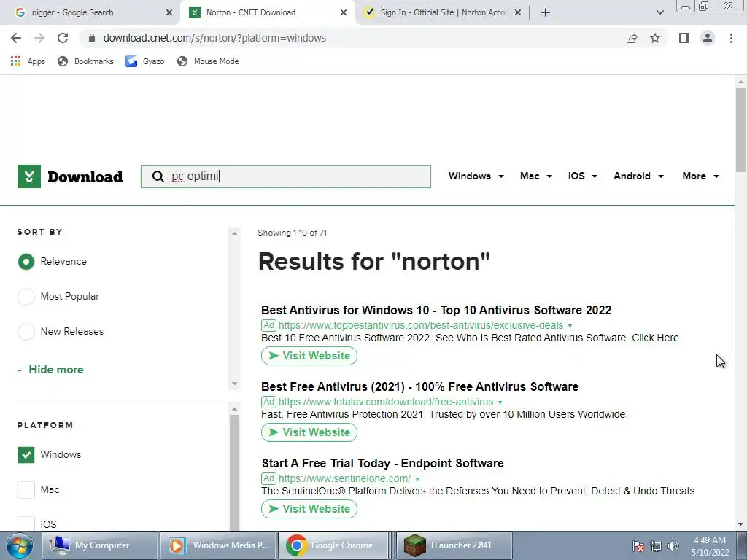
Task: Open Best Free Antivirus (2021) headline
Action: 419,386
